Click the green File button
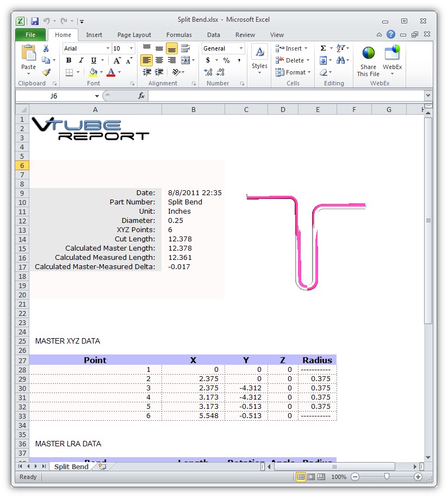Image resolution: width=448 pixels, height=498 pixels. [x=30, y=35]
